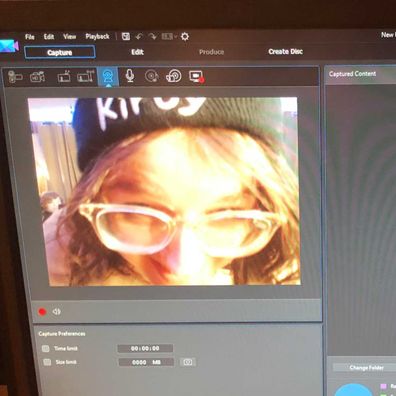The height and width of the screenshot is (396, 396).
Task: Mute the audio preview speaker icon
Action: pyautogui.click(x=56, y=312)
